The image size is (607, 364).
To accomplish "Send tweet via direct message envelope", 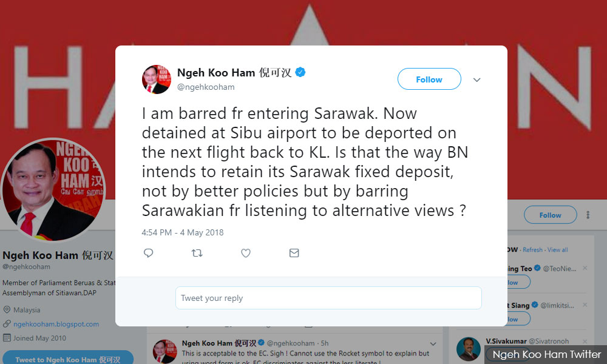I will click(x=294, y=253).
